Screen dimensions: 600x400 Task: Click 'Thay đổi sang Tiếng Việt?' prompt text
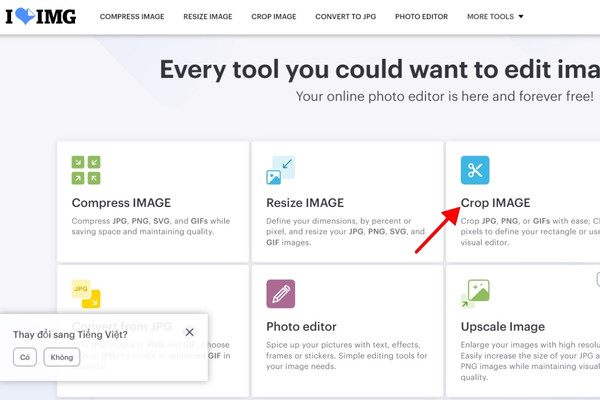tap(70, 335)
